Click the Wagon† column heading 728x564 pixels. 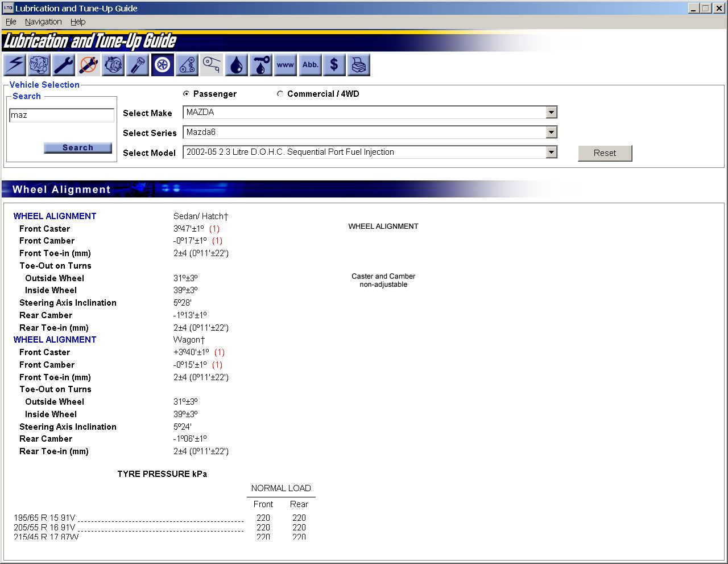[189, 340]
